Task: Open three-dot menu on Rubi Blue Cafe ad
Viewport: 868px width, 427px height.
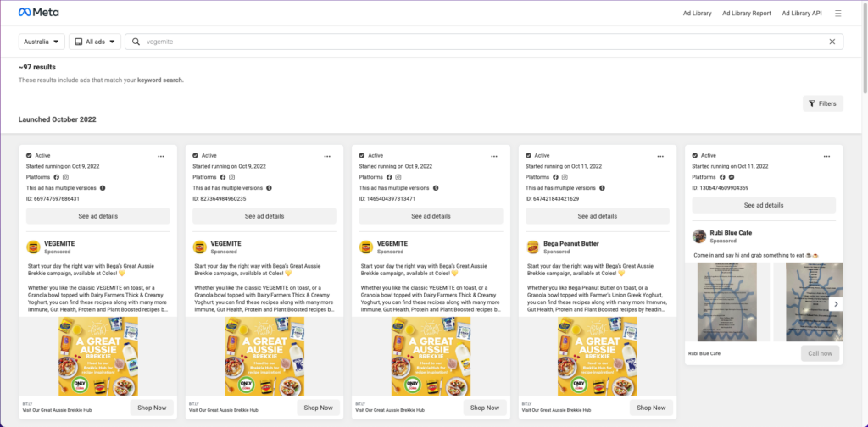Action: coord(827,157)
